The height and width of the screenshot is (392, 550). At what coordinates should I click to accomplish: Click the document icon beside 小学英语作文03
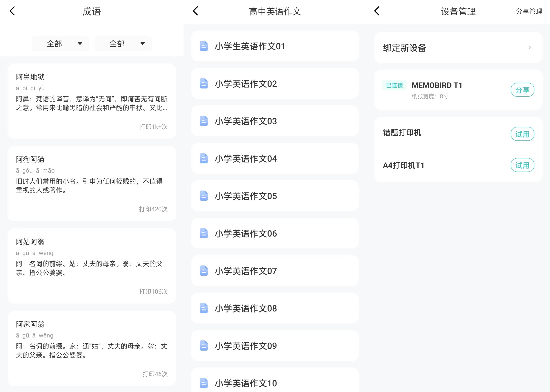[204, 121]
